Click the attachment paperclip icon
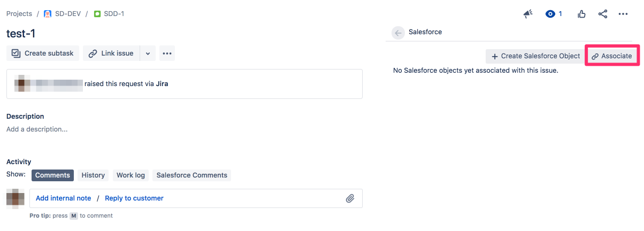 click(350, 198)
